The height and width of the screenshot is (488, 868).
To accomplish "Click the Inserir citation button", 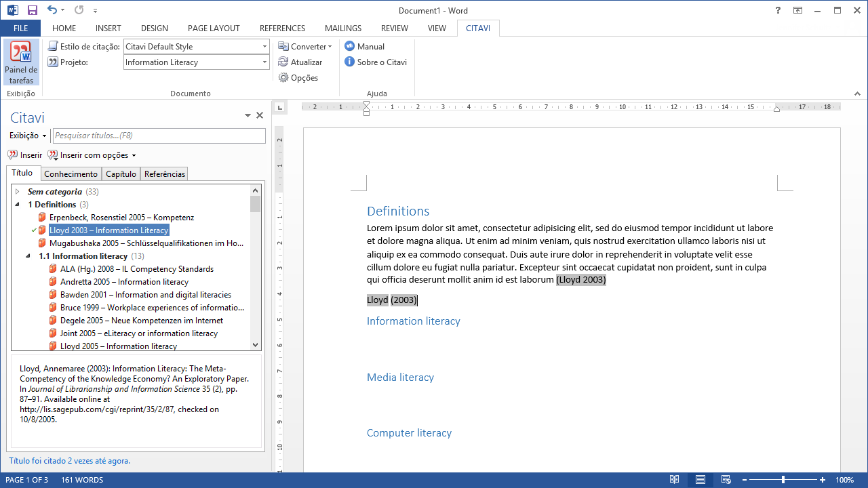I will [x=25, y=155].
